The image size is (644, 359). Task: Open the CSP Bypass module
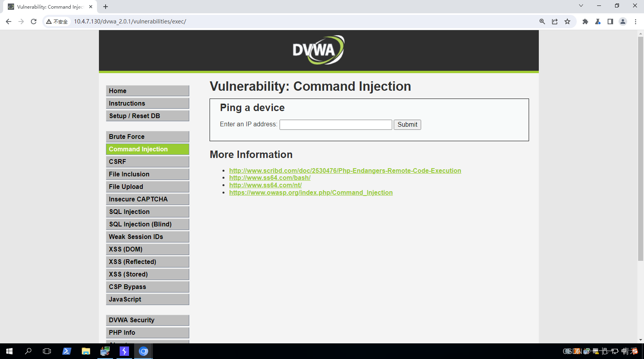tap(147, 287)
